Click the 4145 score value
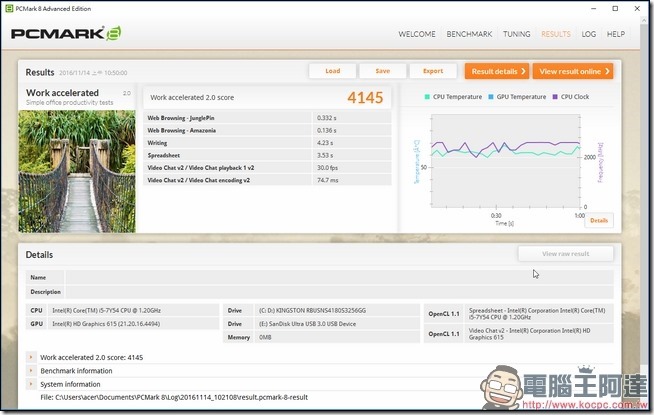654x415 pixels. pos(365,98)
